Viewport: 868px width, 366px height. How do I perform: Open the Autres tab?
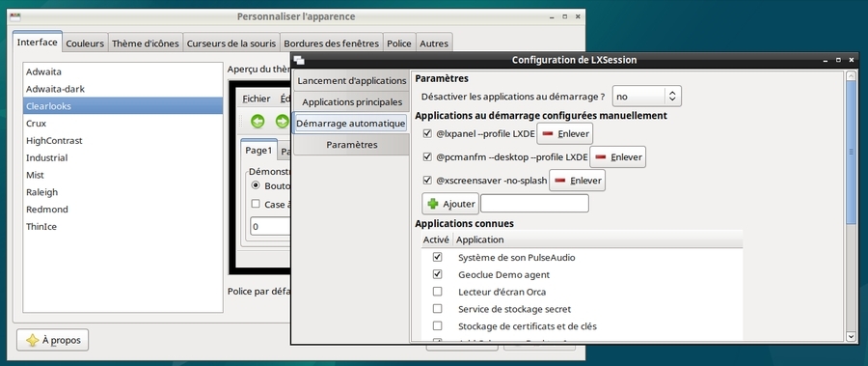point(434,43)
